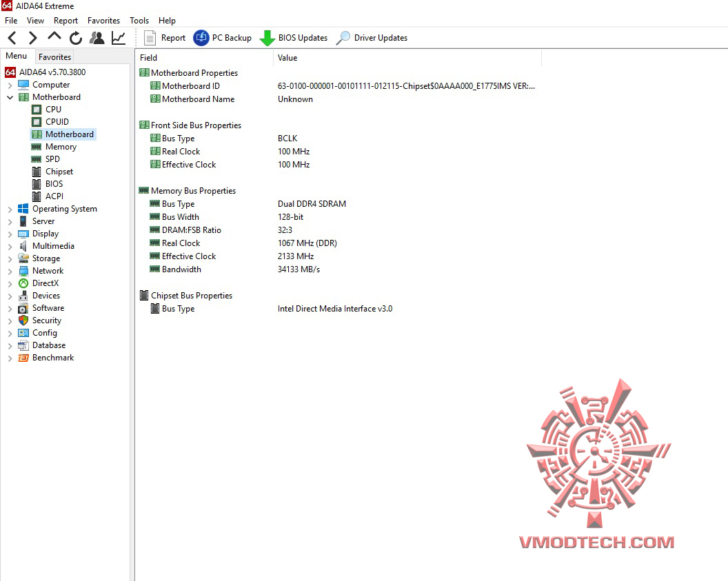Click the PC Backup blue icon
The width and height of the screenshot is (728, 581).
(x=201, y=38)
